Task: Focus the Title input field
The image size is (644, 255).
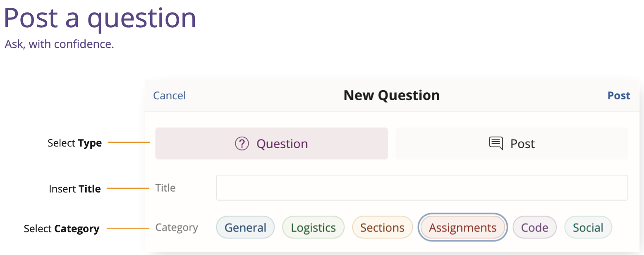Action: (422, 188)
